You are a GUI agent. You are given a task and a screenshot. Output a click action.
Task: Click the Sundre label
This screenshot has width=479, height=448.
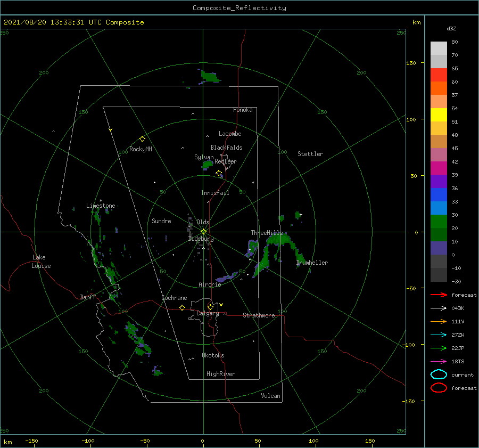[161, 221]
